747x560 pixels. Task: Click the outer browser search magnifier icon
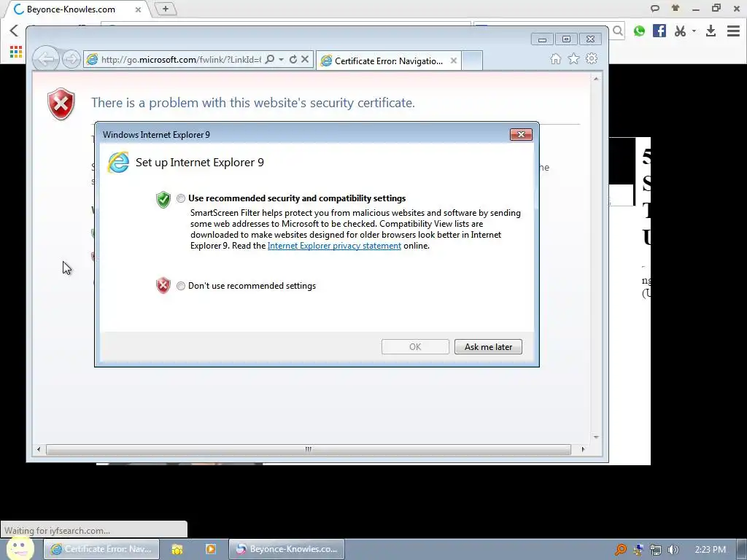coord(618,31)
